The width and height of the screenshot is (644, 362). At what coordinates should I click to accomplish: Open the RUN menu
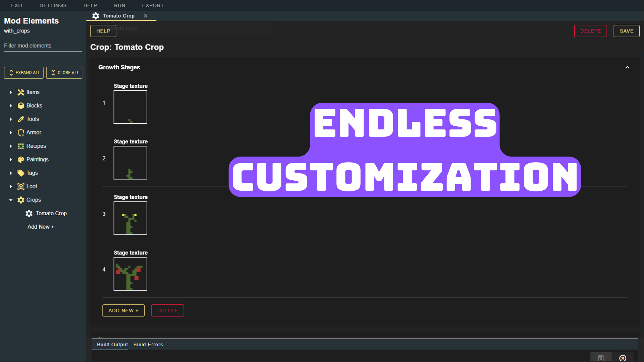tap(119, 5)
